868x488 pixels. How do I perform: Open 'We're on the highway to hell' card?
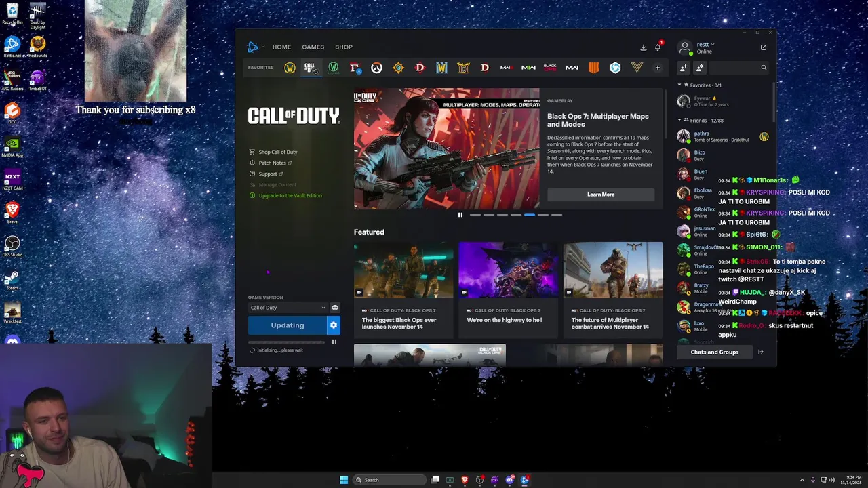tap(508, 289)
